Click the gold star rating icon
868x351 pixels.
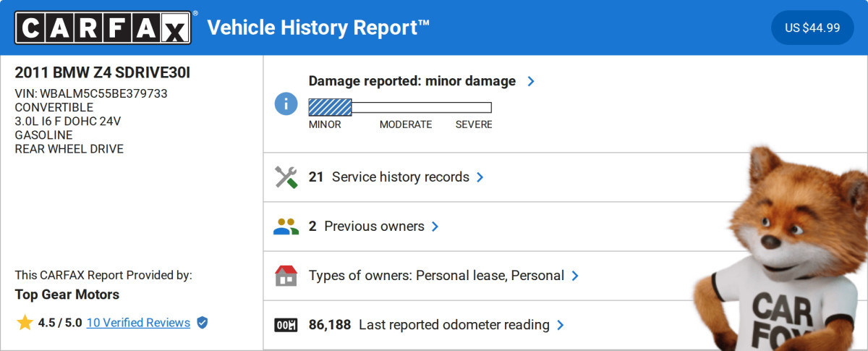point(25,323)
